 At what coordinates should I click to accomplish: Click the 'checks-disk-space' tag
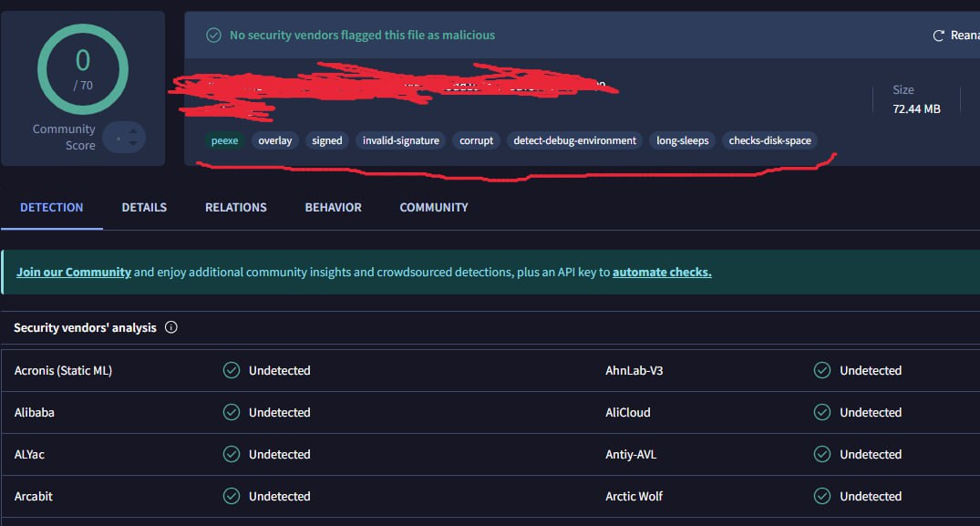[x=770, y=140]
